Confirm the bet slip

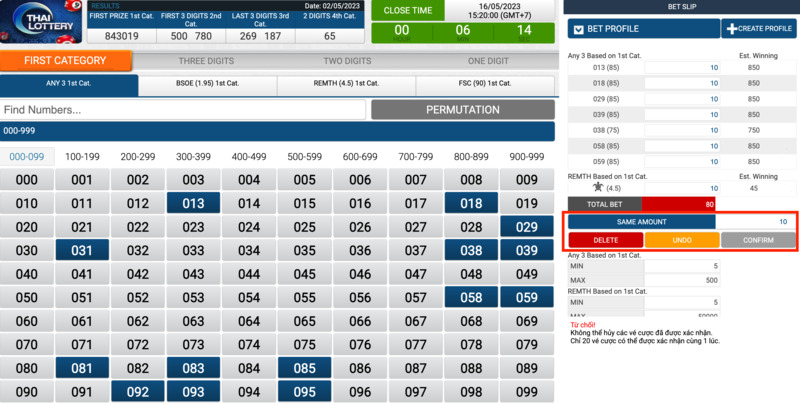coord(758,240)
